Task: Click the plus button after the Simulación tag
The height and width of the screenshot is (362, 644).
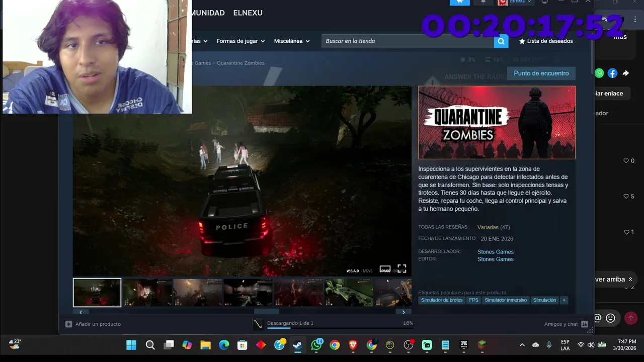Action: [564, 300]
